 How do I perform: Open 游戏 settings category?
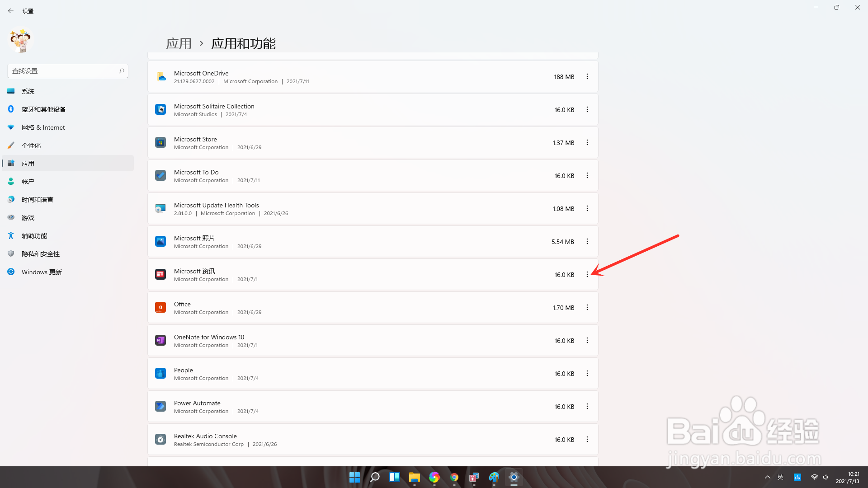tap(68, 218)
